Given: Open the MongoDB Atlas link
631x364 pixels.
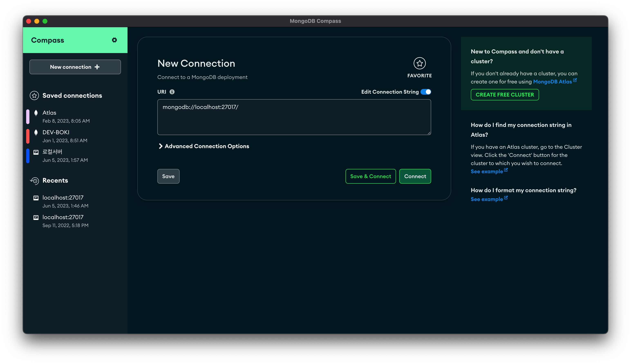Looking at the screenshot, I should point(552,82).
